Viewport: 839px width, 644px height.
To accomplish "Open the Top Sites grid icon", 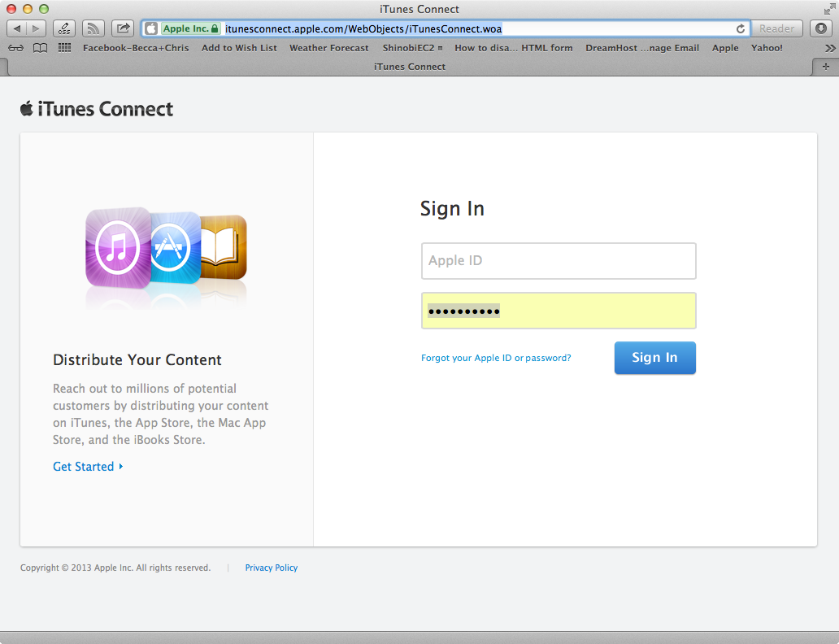I will click(x=65, y=48).
